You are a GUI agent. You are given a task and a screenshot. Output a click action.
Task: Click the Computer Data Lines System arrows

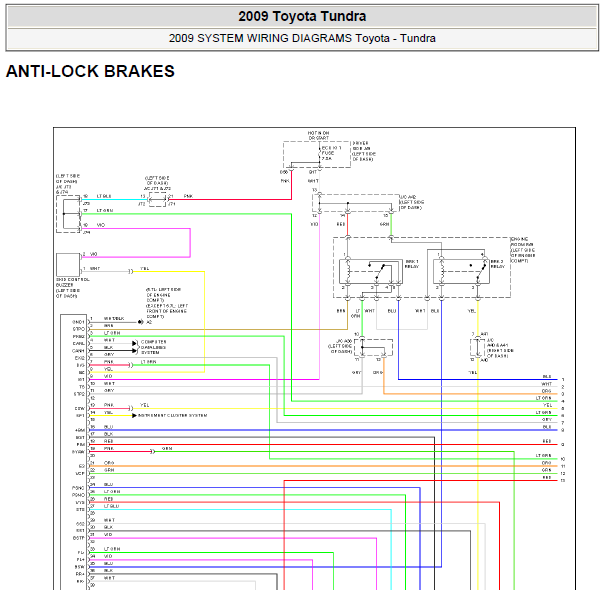[x=135, y=347]
